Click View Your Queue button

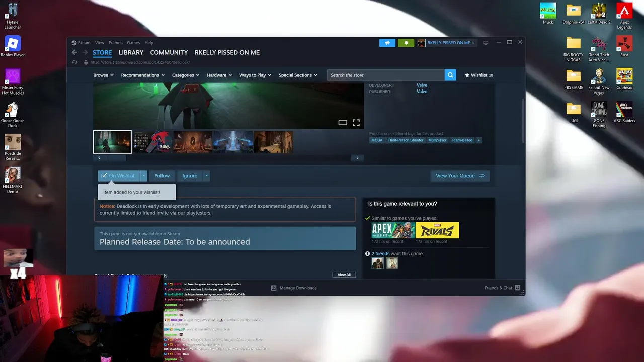(460, 176)
